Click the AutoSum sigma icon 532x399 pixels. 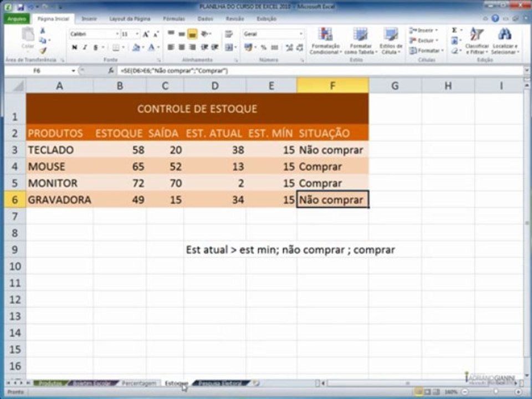(454, 30)
